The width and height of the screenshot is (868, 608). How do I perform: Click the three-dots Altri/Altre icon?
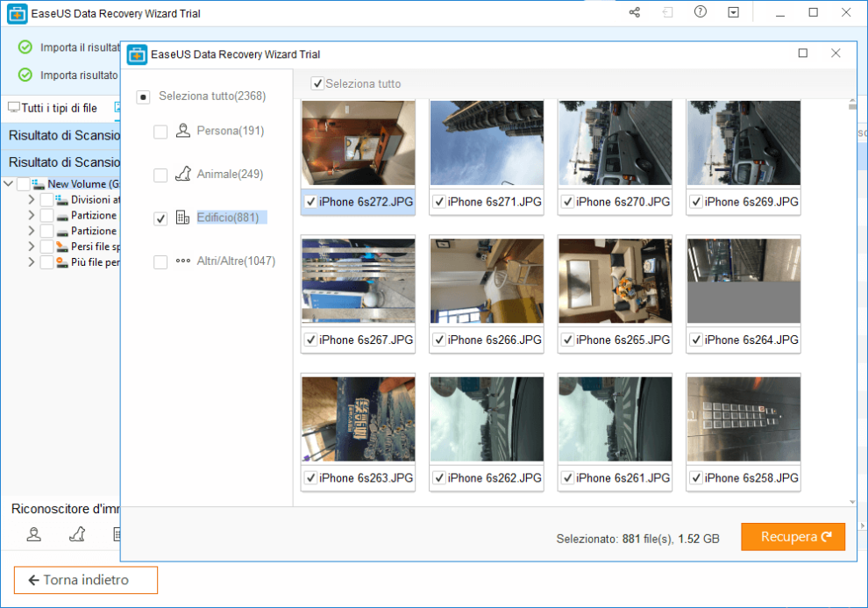click(x=182, y=261)
